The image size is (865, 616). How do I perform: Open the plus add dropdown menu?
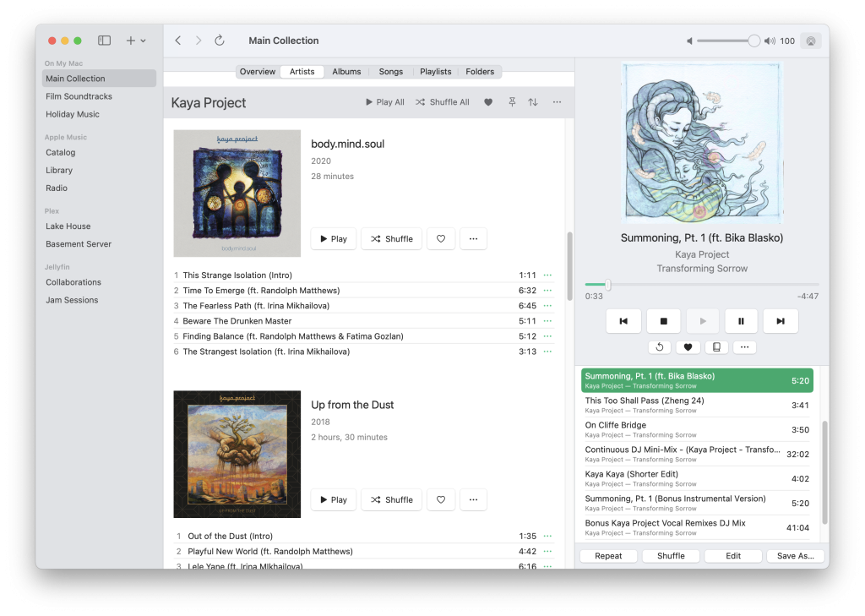[135, 41]
